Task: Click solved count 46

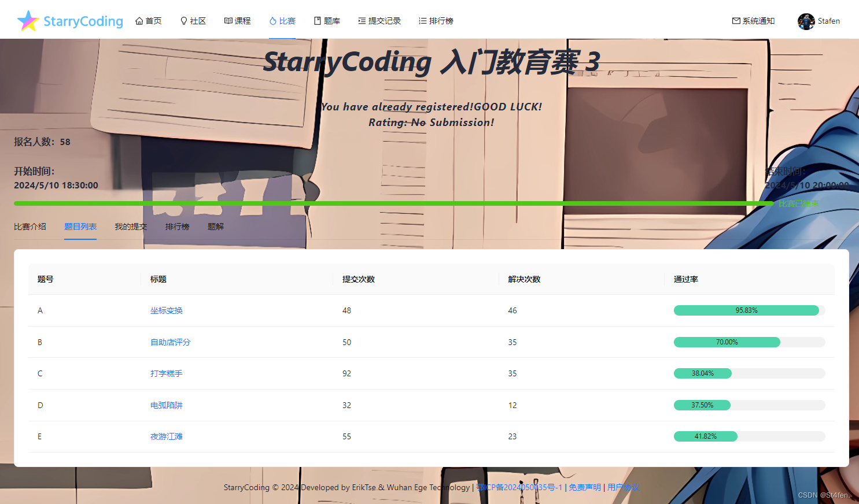Action: [x=513, y=310]
